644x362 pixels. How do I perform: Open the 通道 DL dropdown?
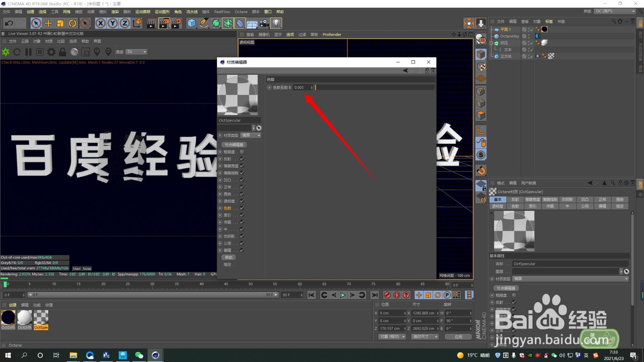pos(137,52)
